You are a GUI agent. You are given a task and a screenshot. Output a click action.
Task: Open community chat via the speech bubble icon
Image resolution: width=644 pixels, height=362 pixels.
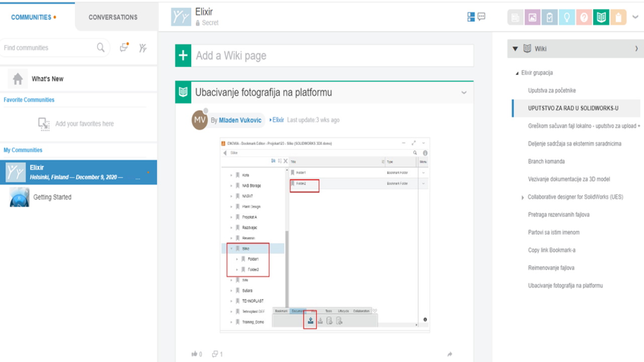pos(481,17)
